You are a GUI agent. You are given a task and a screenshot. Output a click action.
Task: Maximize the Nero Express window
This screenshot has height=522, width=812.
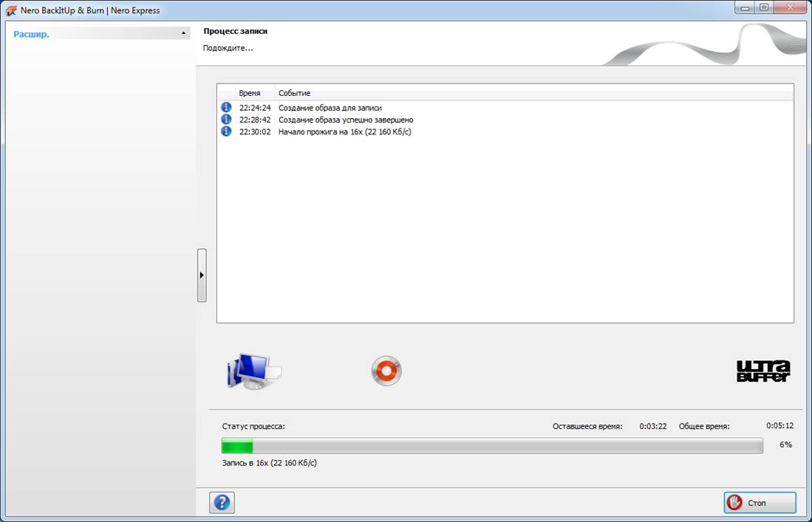click(x=764, y=8)
